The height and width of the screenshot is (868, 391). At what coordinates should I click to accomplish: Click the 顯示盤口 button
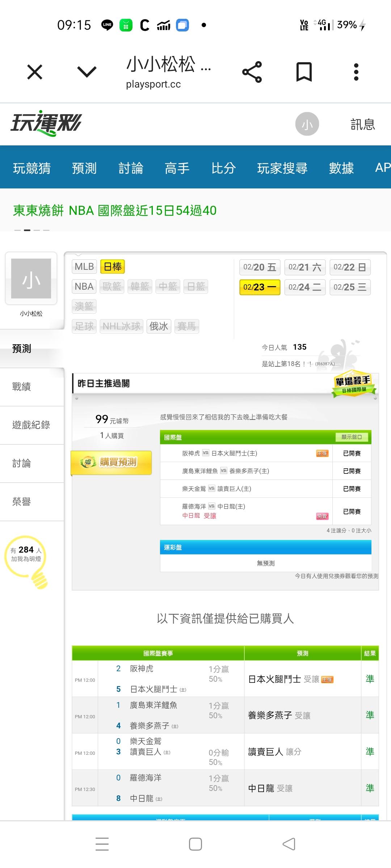click(351, 437)
